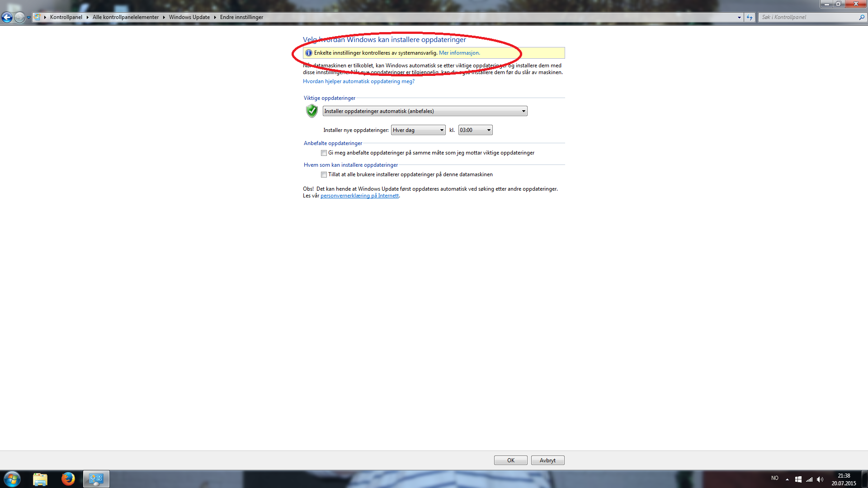868x488 pixels.
Task: Click the Show desktop strip
Action: click(864, 479)
